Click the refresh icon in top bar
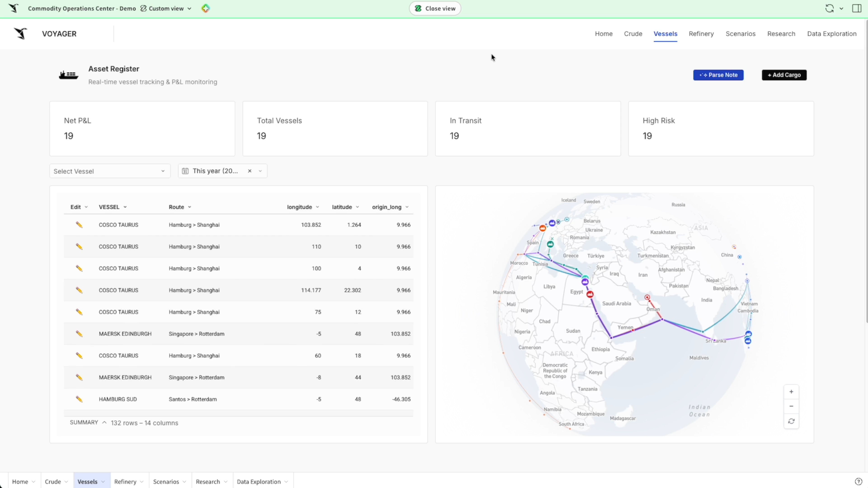 [x=829, y=8]
